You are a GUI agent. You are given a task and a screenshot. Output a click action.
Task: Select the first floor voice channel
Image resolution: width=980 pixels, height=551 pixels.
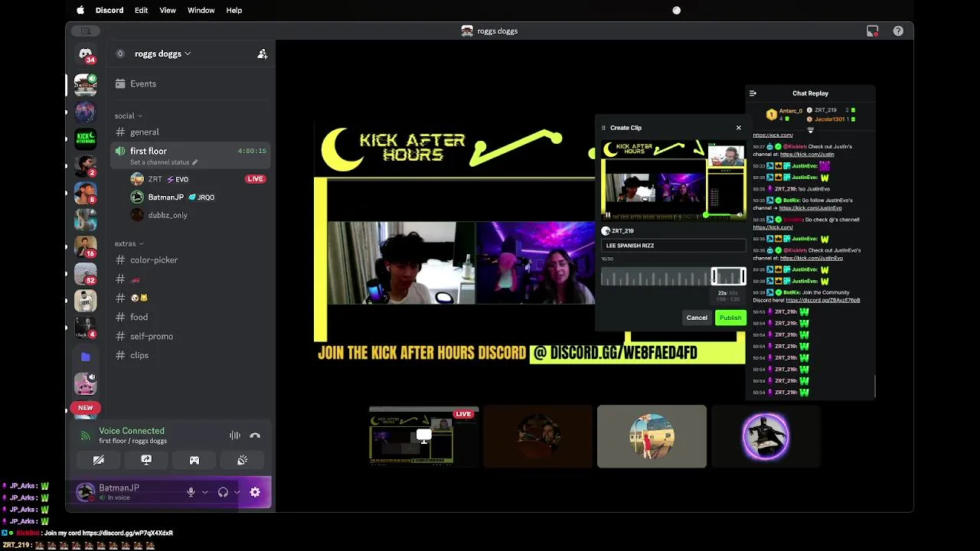pos(191,155)
